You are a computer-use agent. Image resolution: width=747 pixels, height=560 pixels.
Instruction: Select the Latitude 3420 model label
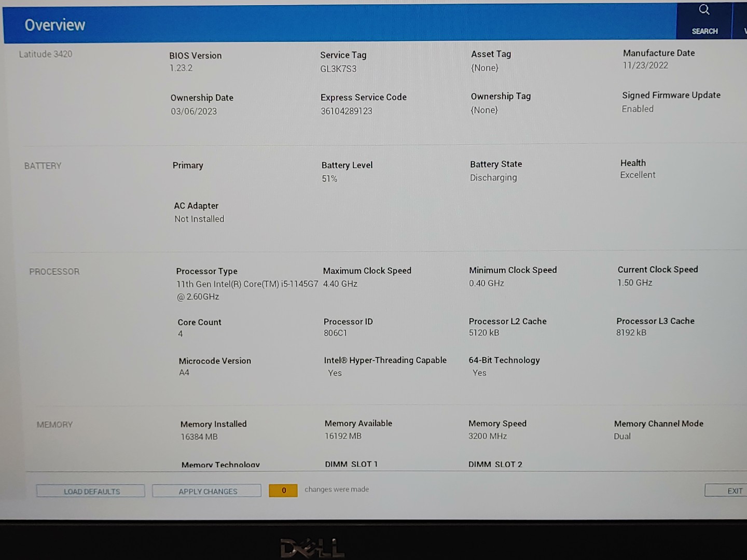[x=46, y=54]
